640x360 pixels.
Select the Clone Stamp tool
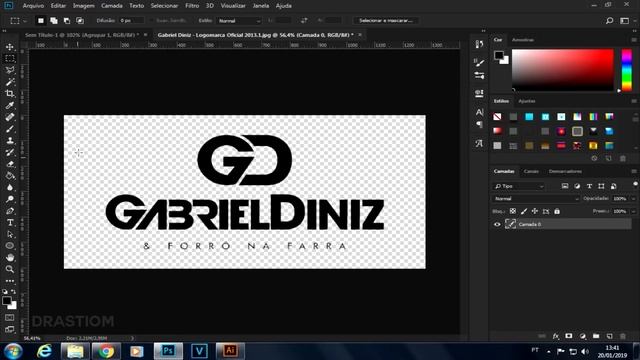tap(10, 140)
